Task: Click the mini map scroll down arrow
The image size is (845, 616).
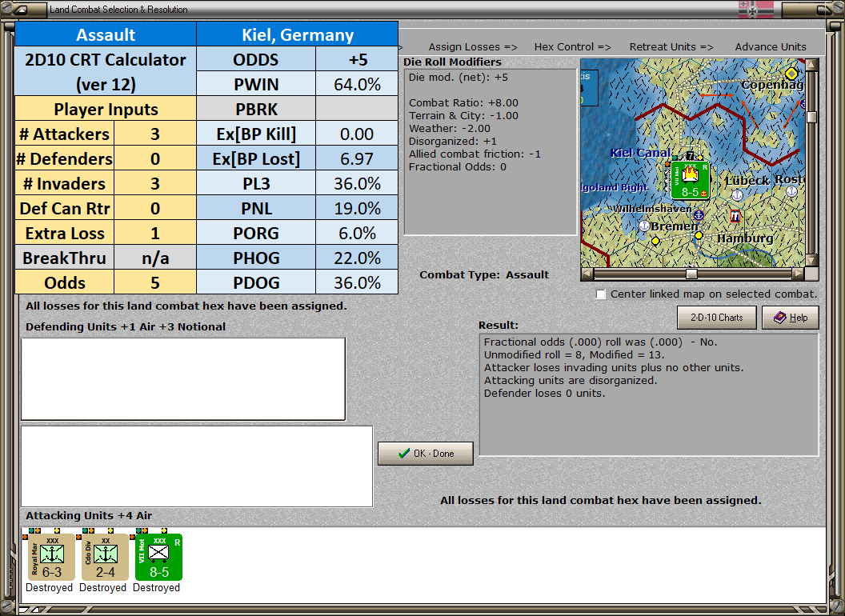Action: (811, 260)
